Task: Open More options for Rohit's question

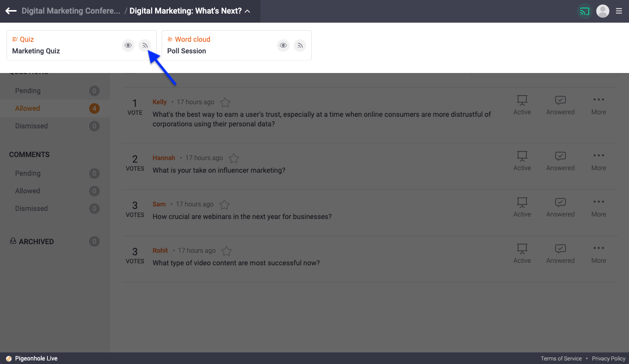Action: click(x=598, y=254)
